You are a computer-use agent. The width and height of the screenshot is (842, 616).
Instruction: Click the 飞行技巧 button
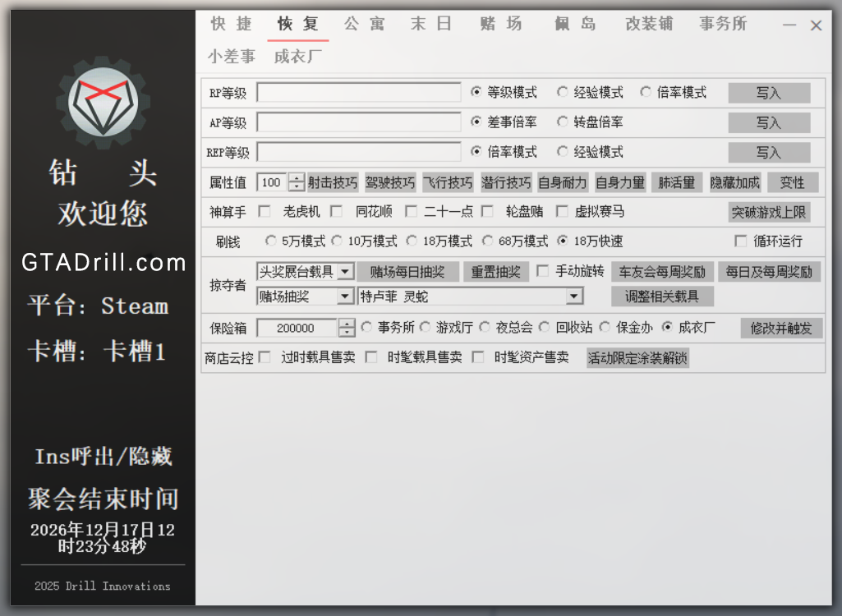click(449, 182)
